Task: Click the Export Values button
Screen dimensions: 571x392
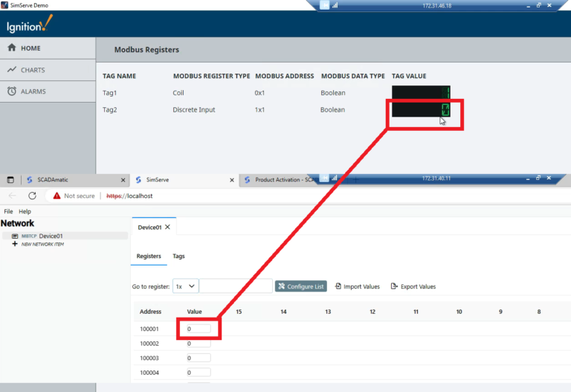Action: [x=413, y=286]
